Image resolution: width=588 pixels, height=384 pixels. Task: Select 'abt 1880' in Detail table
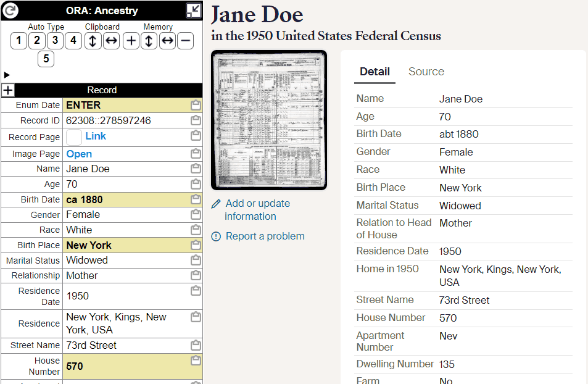click(459, 134)
